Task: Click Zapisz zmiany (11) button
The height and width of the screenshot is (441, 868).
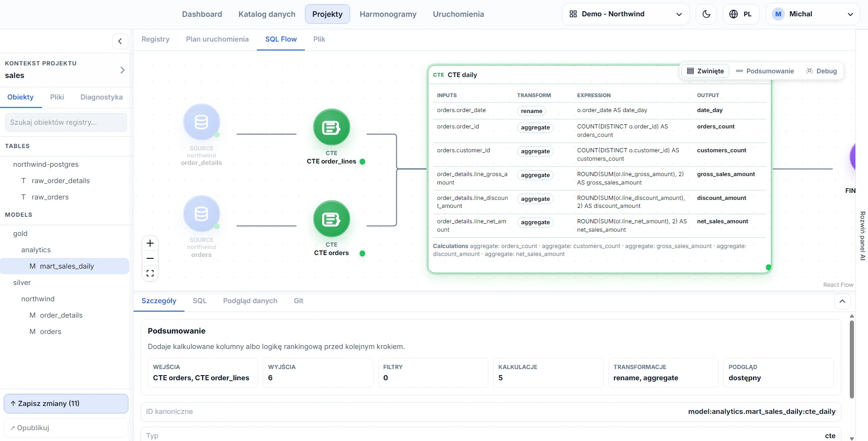Action: (66, 404)
